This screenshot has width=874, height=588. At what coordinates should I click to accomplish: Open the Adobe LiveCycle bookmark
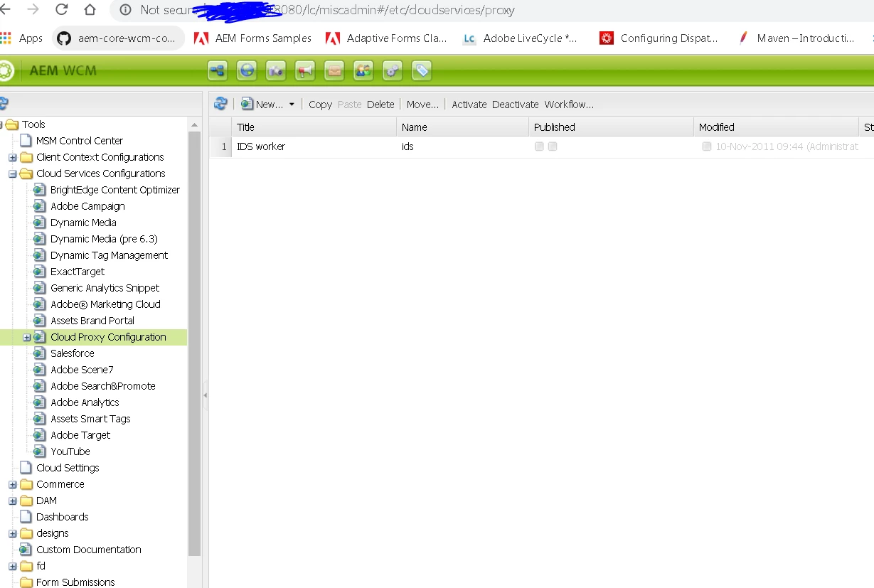[x=521, y=38]
